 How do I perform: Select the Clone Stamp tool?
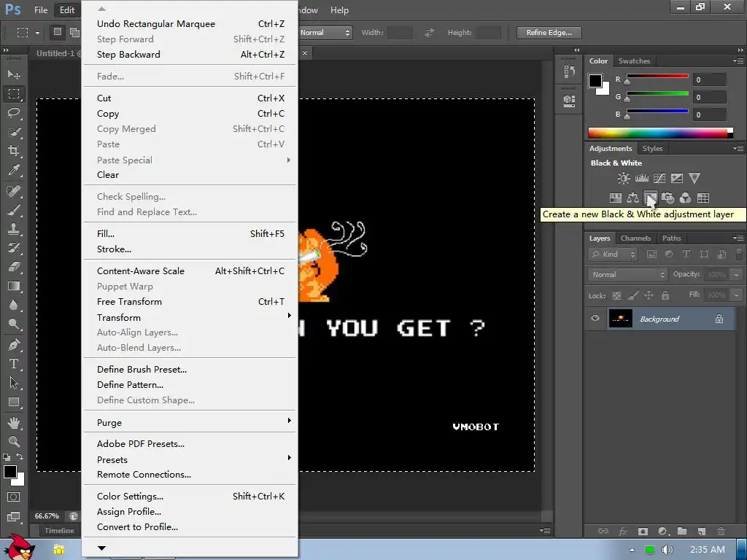(x=14, y=229)
